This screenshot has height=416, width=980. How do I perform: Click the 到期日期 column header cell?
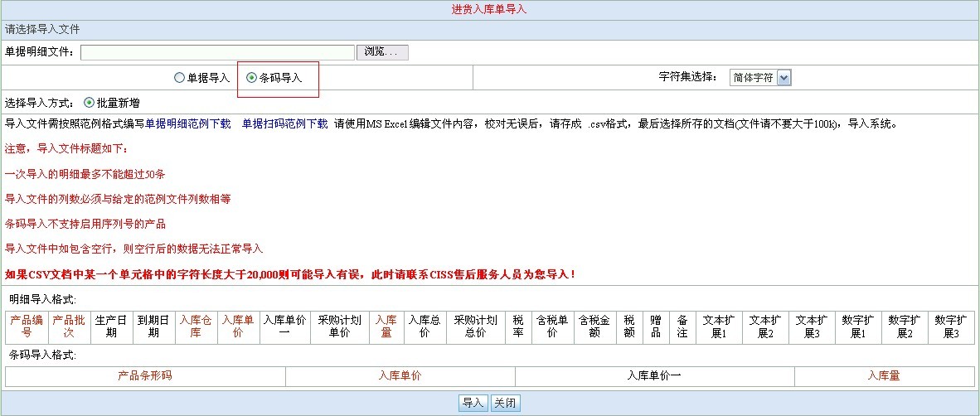coord(153,327)
